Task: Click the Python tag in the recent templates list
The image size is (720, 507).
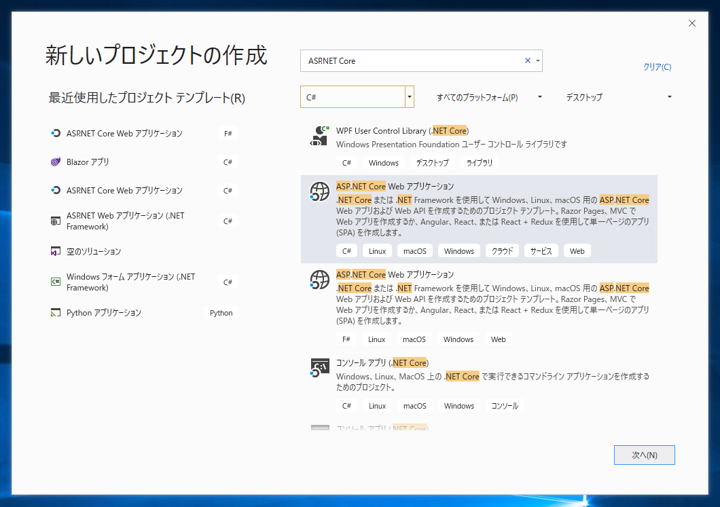Action: click(221, 313)
